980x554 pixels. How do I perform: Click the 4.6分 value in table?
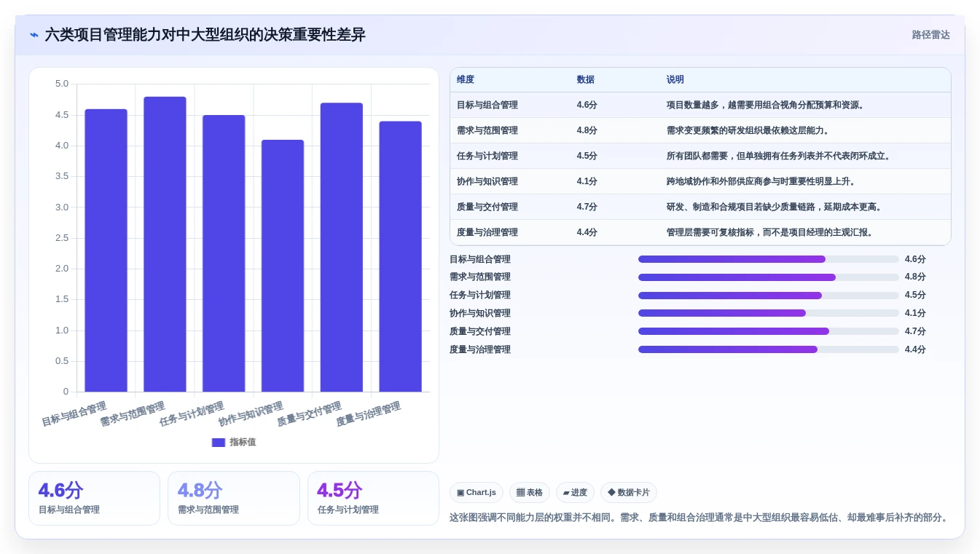pos(587,105)
